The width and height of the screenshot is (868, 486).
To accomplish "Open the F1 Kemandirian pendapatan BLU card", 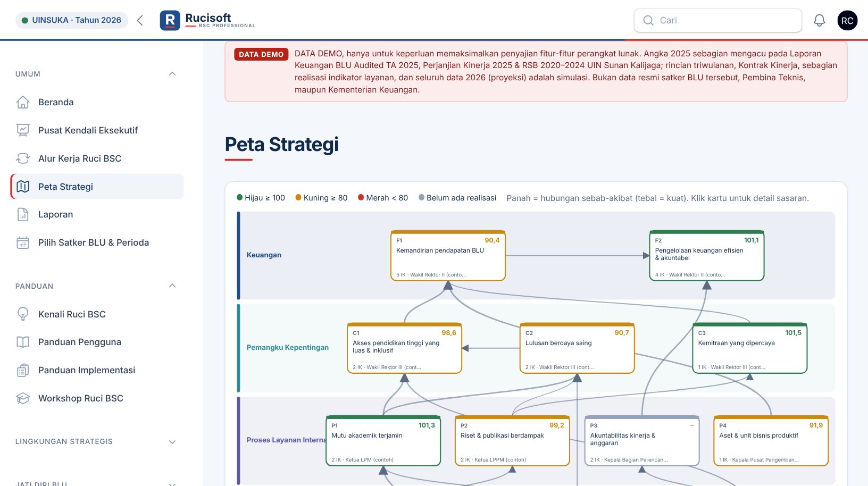I will [x=448, y=256].
